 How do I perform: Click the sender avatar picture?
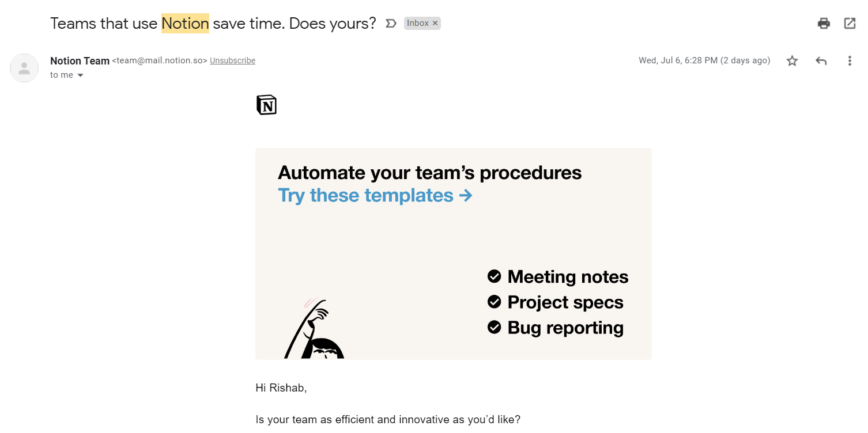click(x=24, y=68)
